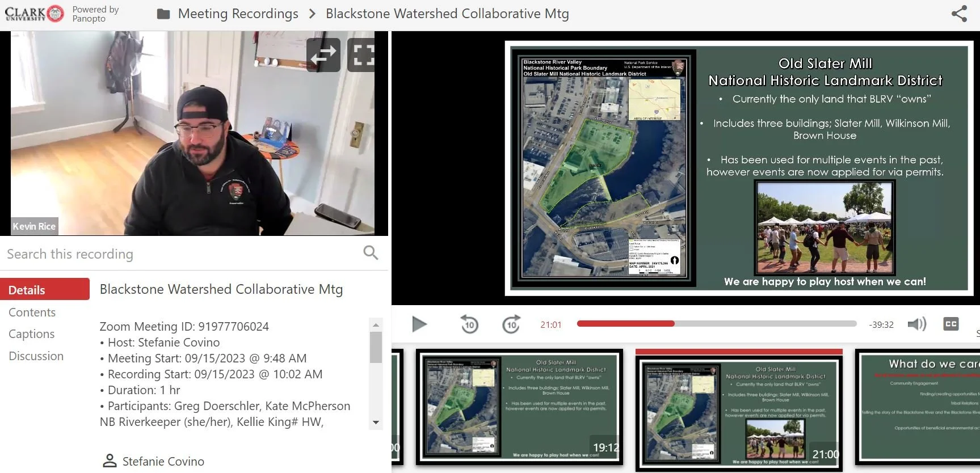
Task: Click the Host: Stefanie Covino line
Action: (x=160, y=343)
